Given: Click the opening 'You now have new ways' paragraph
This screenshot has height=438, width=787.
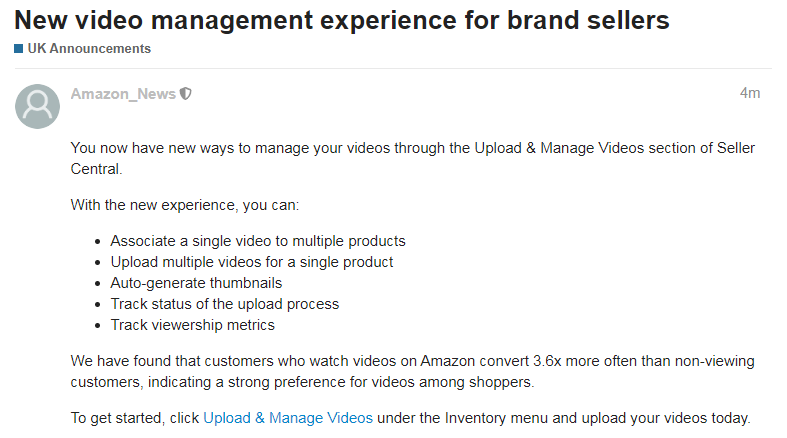Looking at the screenshot, I should coord(400,148).
